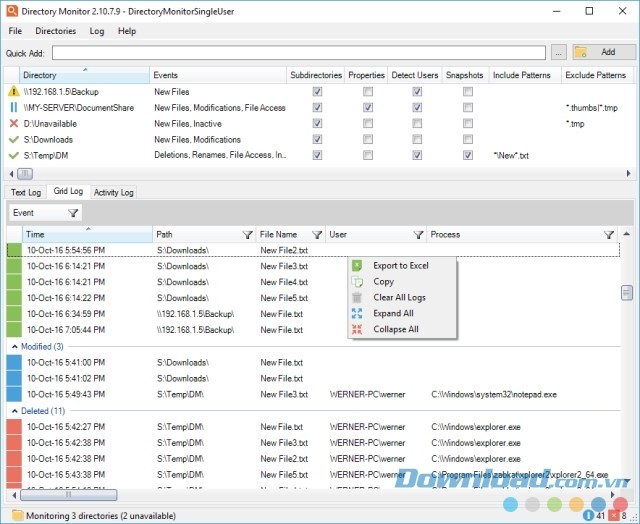Click the Path column filter icon
This screenshot has height=524, width=640.
(247, 235)
